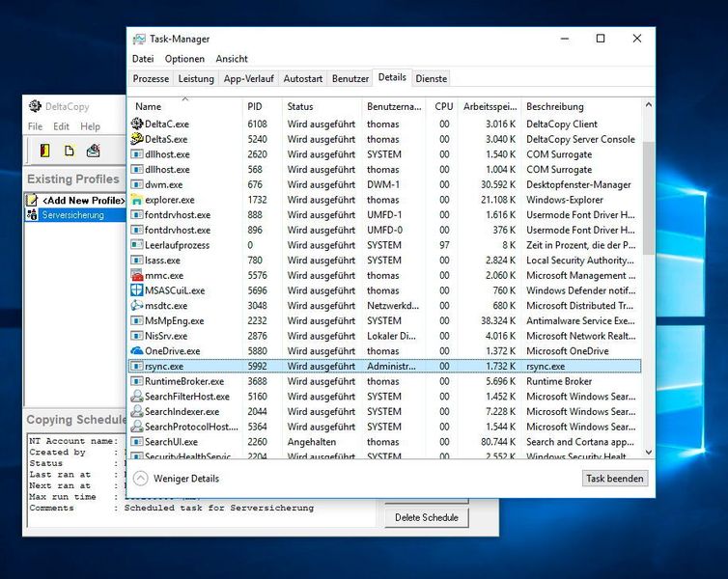728x579 pixels.
Task: Click the dwm.exe process icon
Action: (x=137, y=184)
